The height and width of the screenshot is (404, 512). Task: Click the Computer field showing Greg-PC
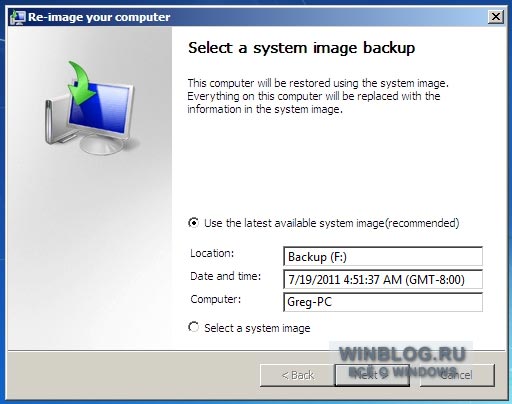[x=383, y=302]
